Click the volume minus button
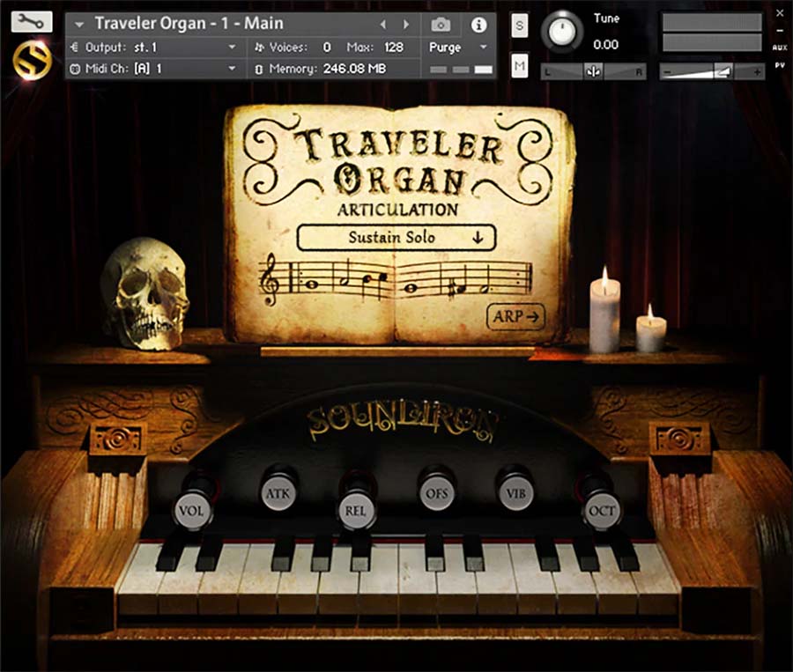This screenshot has height=672, width=793. (667, 73)
